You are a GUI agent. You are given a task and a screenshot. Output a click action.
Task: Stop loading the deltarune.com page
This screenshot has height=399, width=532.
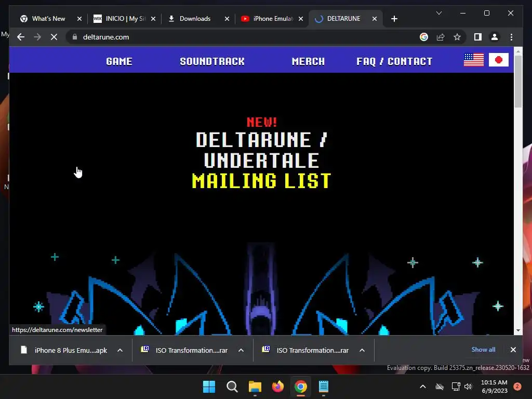(x=54, y=37)
